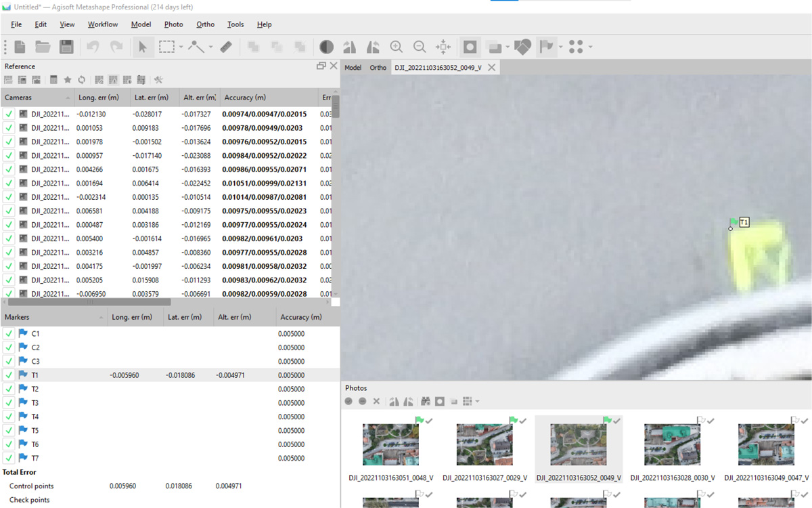Open the Photos pane view-mode dropdown
Screen dimensions: 812x508
pyautogui.click(x=477, y=402)
